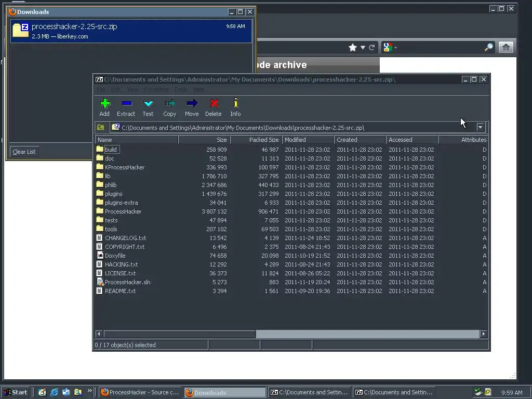Screen dimensions: 532x399
Task: Click the Start button
Action: pyautogui.click(x=15, y=392)
